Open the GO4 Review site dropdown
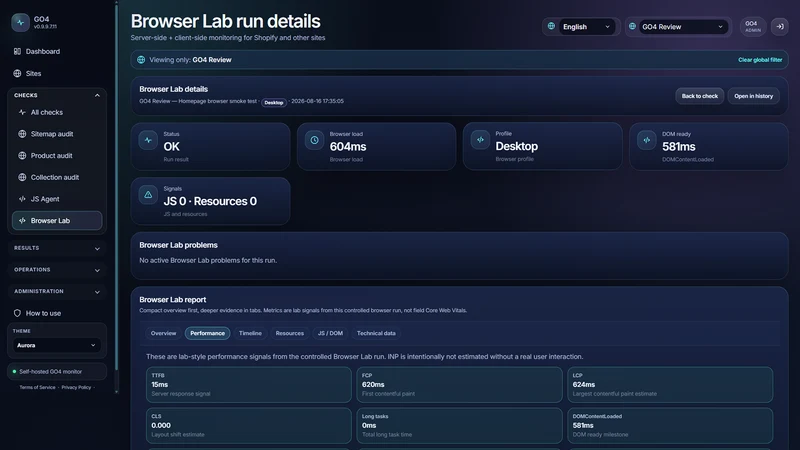This screenshot has width=800, height=450. pos(683,27)
